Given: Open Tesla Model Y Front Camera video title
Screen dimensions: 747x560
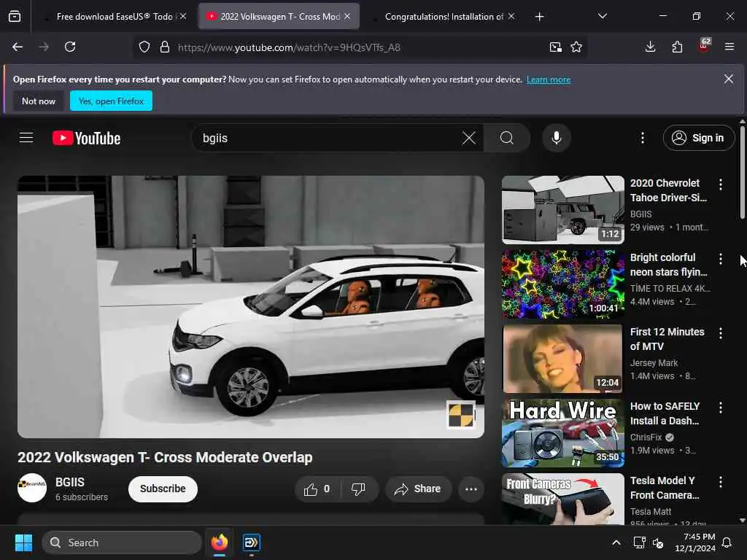Looking at the screenshot, I should point(665,488).
